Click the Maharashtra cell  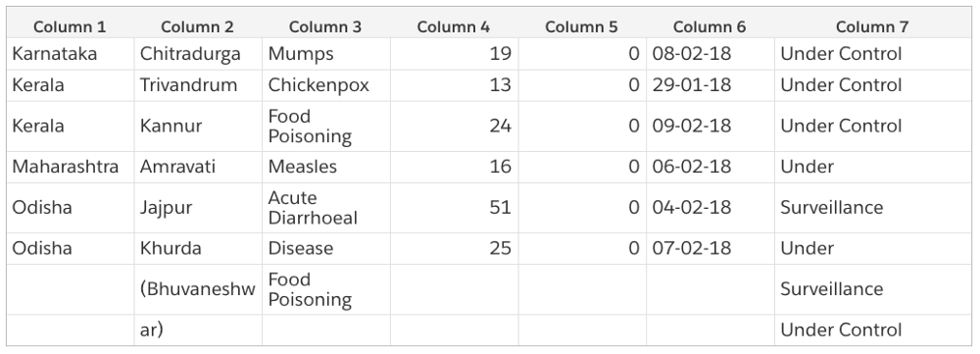pos(70,167)
